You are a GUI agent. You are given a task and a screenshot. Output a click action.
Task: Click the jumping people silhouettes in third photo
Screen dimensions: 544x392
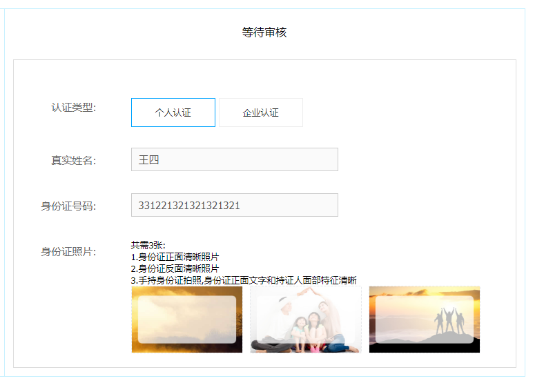tap(449, 320)
